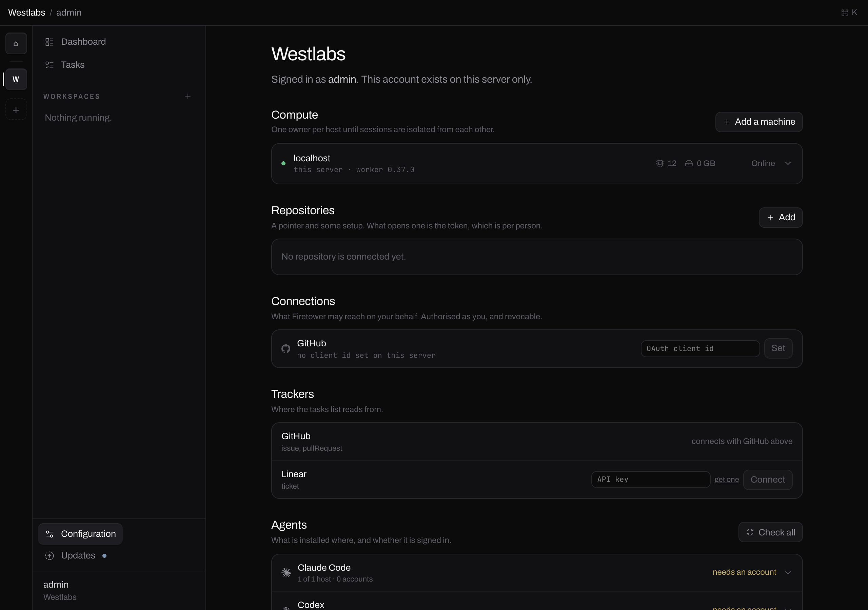Click the Updates arrow-circle icon
Viewport: 868px width, 610px height.
tap(50, 555)
